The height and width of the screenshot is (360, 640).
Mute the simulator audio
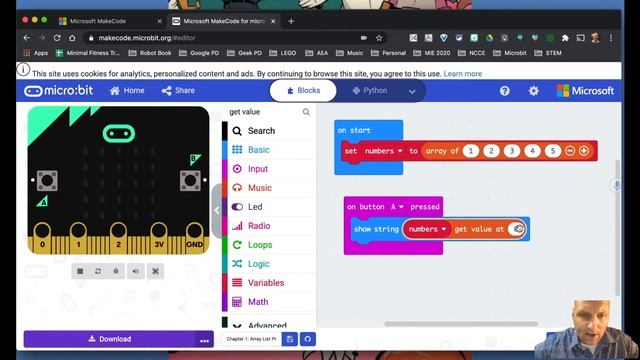click(x=136, y=271)
